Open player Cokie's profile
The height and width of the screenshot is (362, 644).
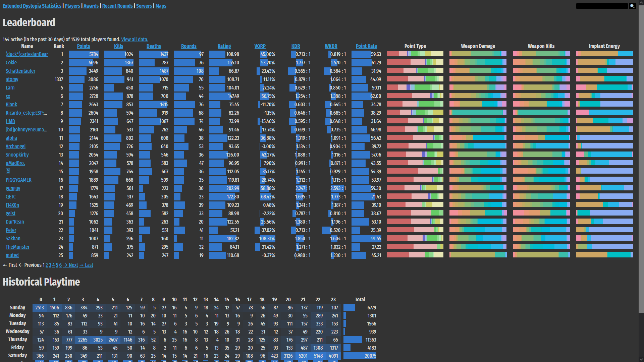tap(11, 63)
